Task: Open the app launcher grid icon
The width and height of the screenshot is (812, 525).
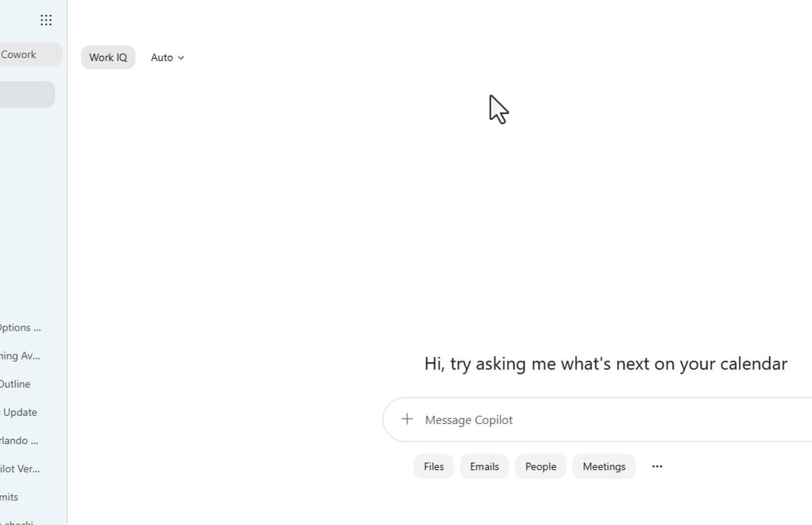Action: pos(46,20)
